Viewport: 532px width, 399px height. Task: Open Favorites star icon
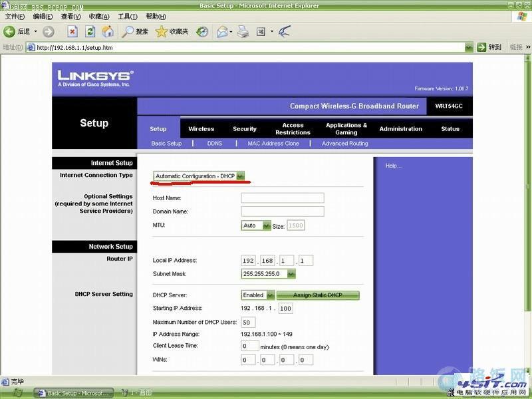coord(161,31)
